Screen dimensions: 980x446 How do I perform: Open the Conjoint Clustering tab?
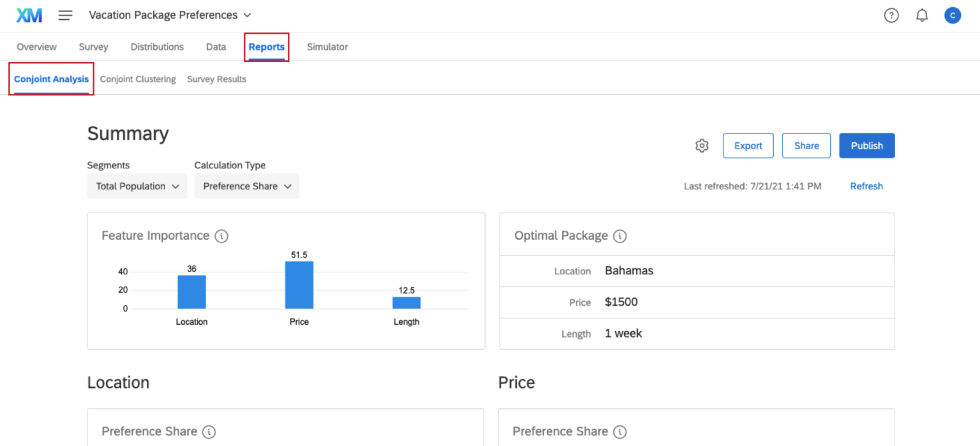click(x=138, y=78)
